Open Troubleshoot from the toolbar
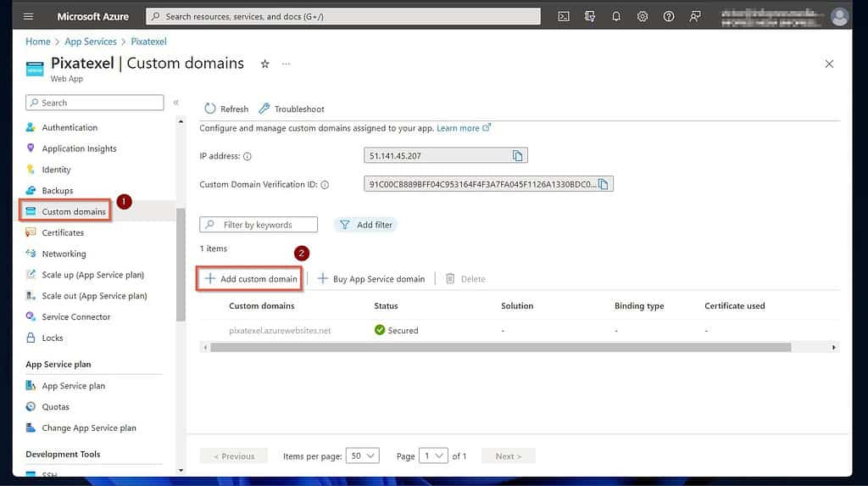Screen dimensions: 868x486 [x=292, y=109]
